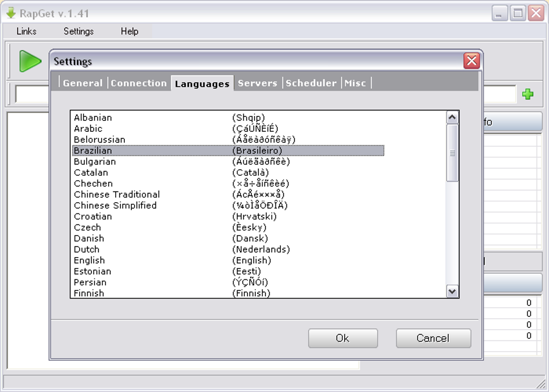Image resolution: width=549 pixels, height=392 pixels.
Task: Click the (Nederlands) native name
Action: pyautogui.click(x=261, y=250)
